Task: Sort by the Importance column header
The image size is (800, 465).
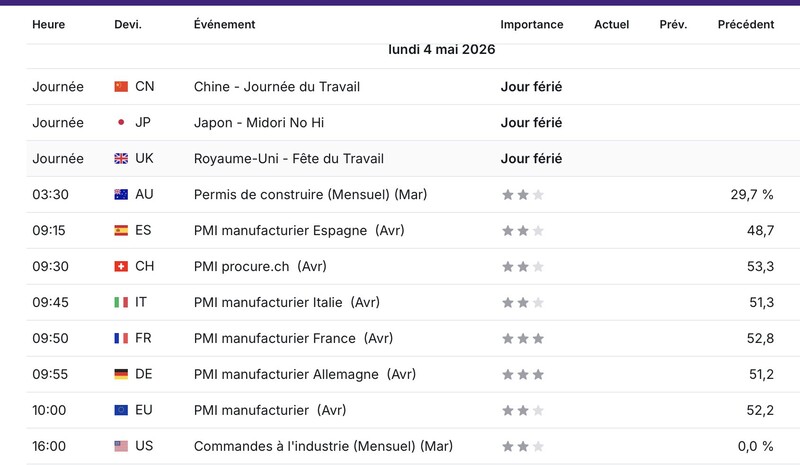Action: click(532, 25)
